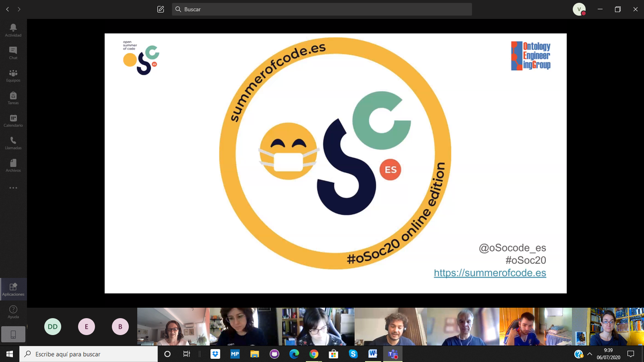Go forward with the right arrow
This screenshot has width=644, height=362.
pyautogui.click(x=19, y=9)
